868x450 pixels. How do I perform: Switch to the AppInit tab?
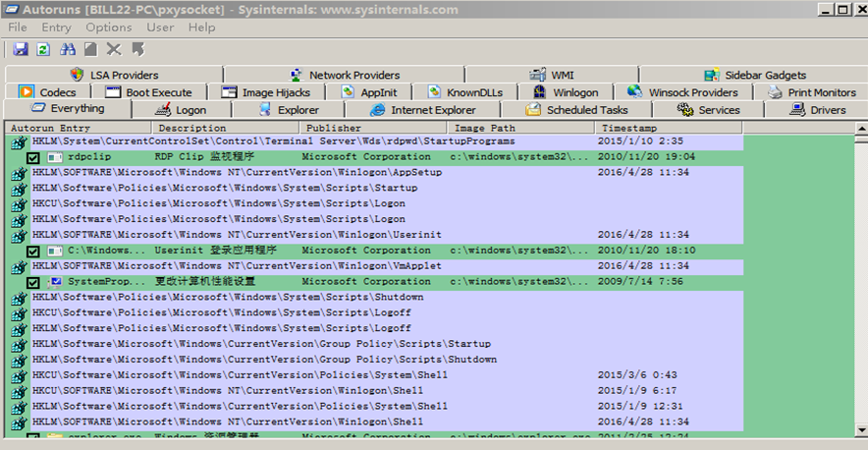click(369, 92)
